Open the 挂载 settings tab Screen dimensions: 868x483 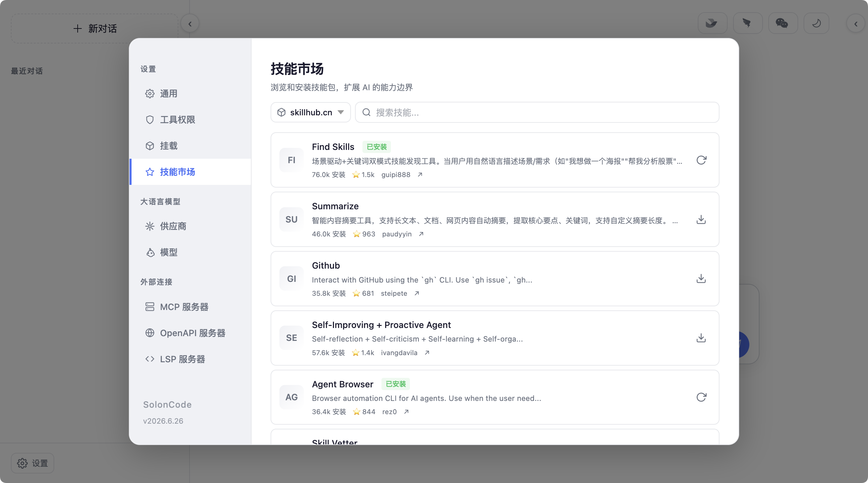click(191, 146)
